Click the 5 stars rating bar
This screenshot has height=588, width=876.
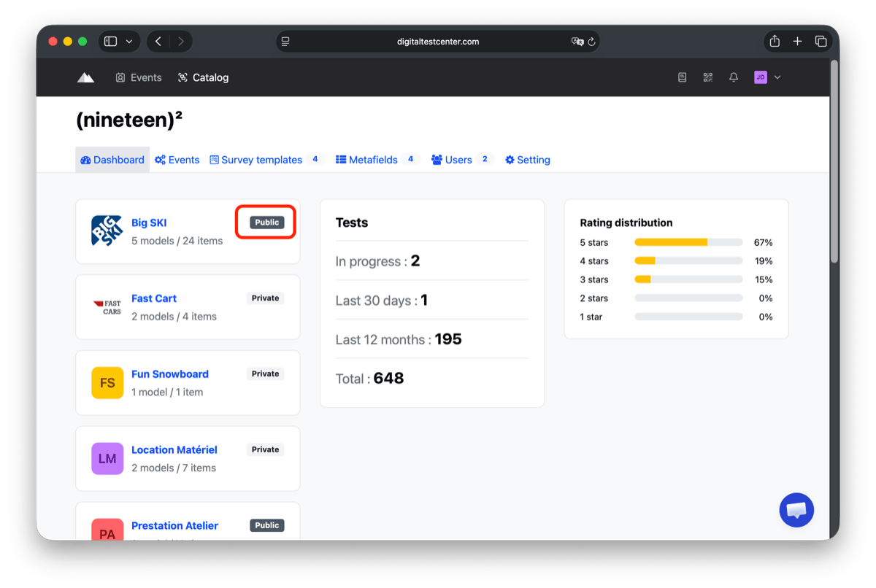[688, 242]
